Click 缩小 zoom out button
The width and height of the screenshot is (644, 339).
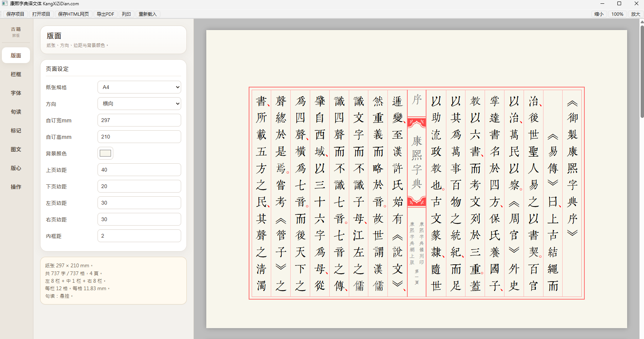[x=599, y=14]
